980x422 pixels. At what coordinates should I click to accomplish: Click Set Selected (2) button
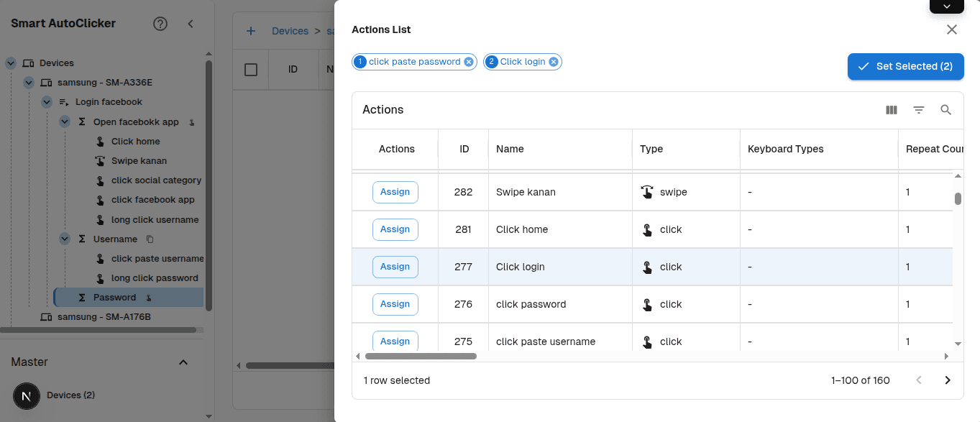click(x=905, y=66)
